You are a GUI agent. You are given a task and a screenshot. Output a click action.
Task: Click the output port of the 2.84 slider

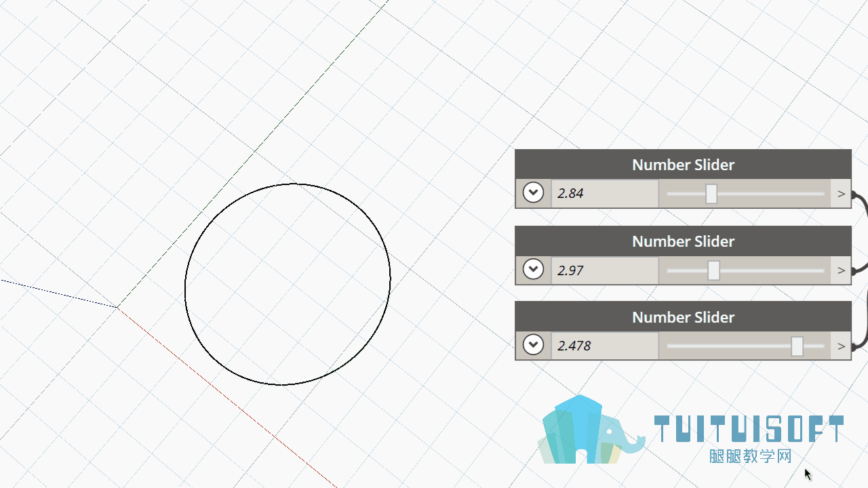coord(842,194)
